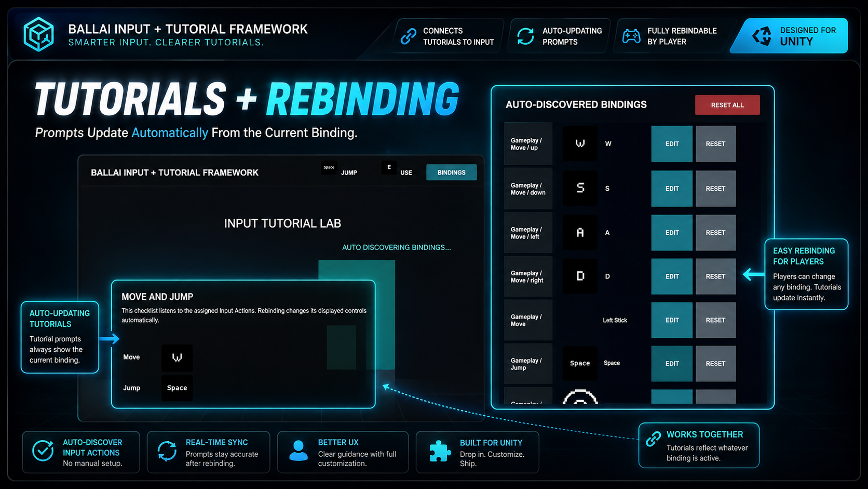Edit the Gameplay Move right binding
The width and height of the screenshot is (868, 489).
[x=672, y=276]
